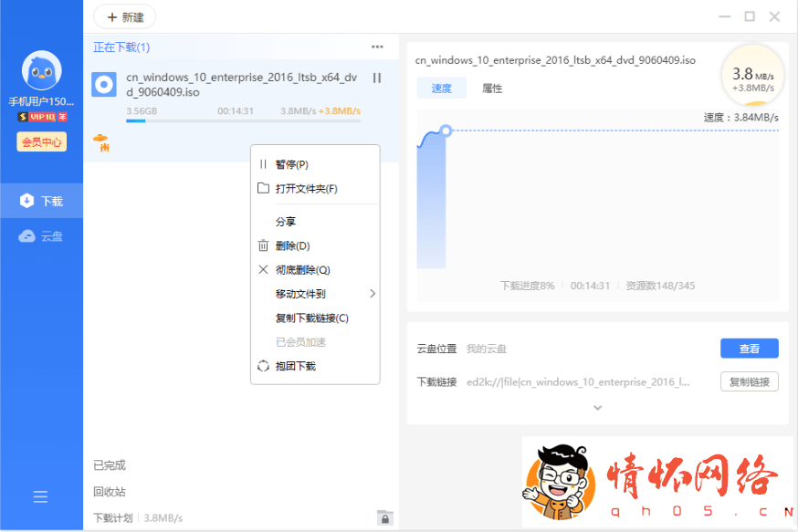Screen dimensions: 798x532
Task: Open the 已完成 completed list
Action: (110, 464)
